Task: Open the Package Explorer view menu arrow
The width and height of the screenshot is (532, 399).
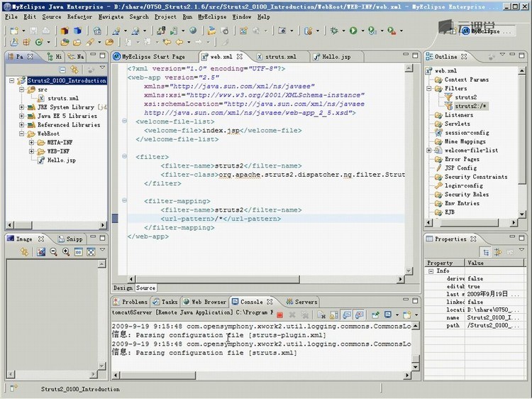Action: pyautogui.click(x=102, y=68)
